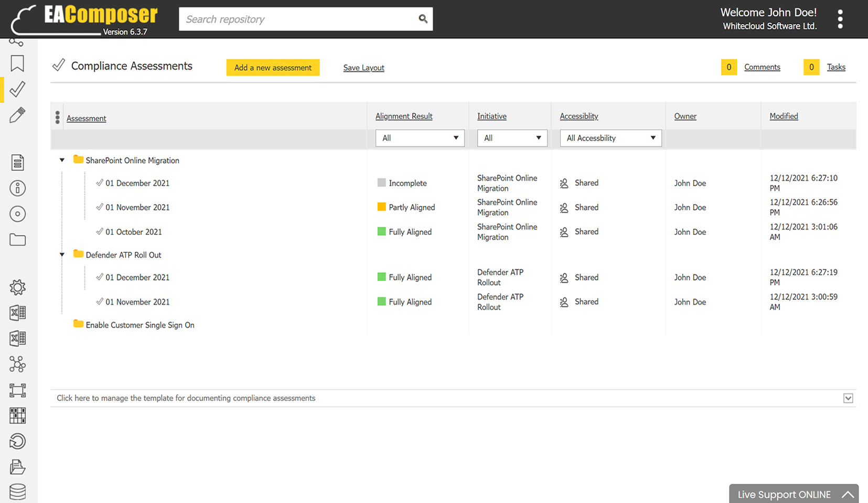Click the Comments count badge
Viewport: 868px width, 503px height.
(x=728, y=67)
